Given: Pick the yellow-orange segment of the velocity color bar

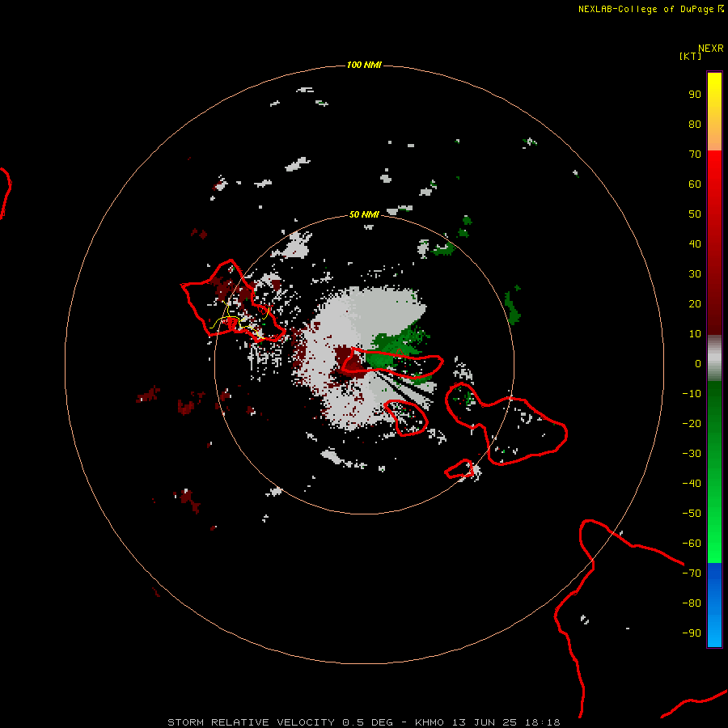Looking at the screenshot, I should 714,112.
